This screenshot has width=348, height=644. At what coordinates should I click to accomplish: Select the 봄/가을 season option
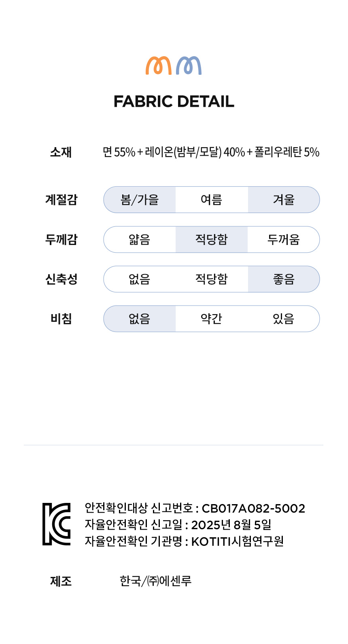[x=140, y=200]
